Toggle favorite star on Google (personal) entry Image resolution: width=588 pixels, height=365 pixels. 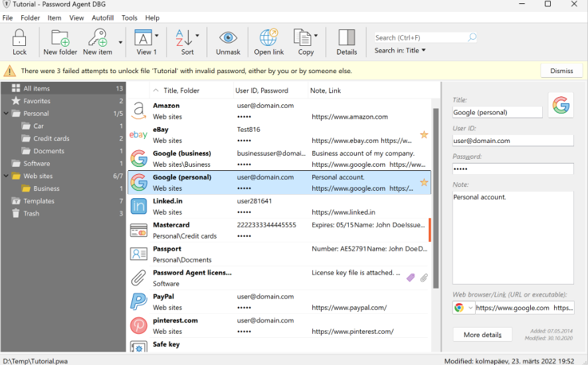(424, 183)
